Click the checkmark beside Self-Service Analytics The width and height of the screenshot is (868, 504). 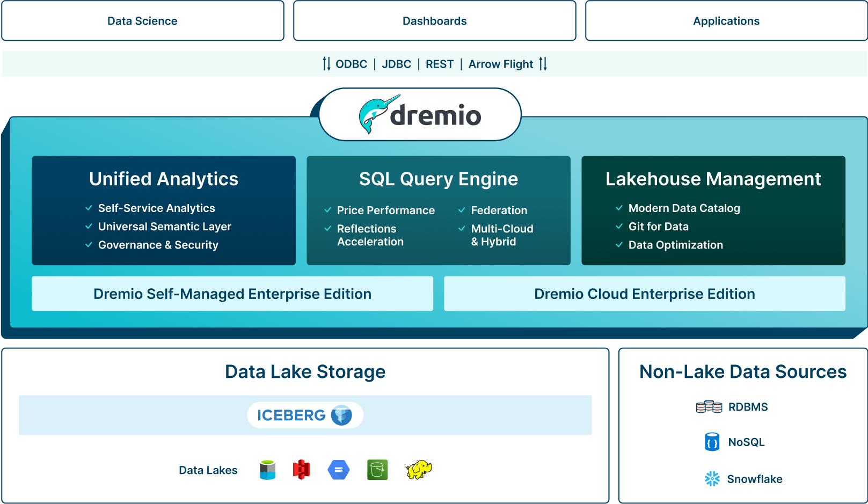(89, 208)
